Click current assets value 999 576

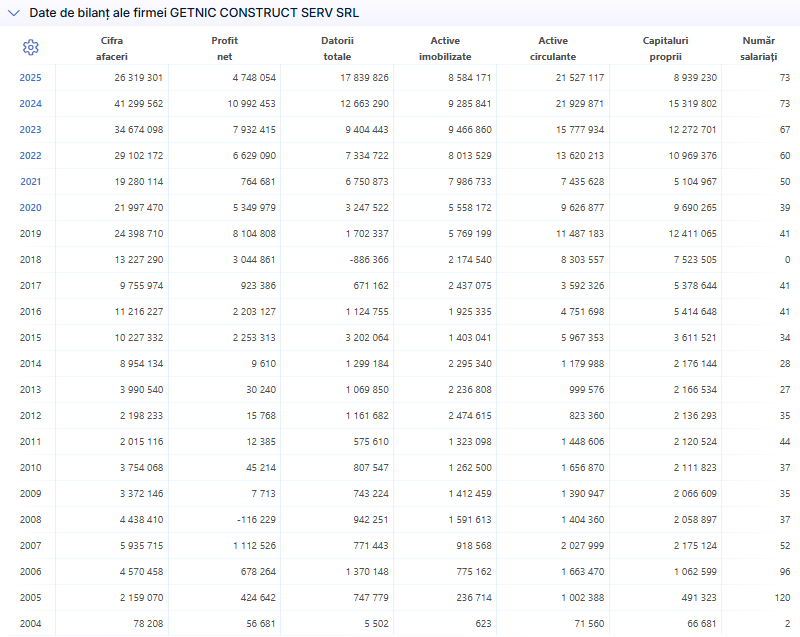tap(587, 390)
